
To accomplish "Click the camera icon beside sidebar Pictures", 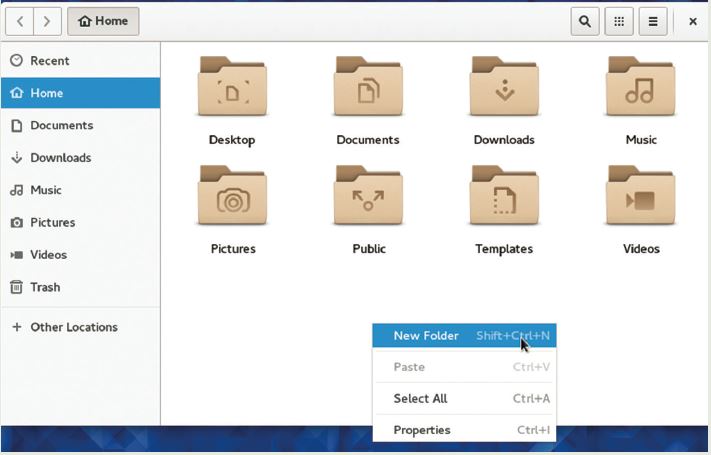I will [17, 223].
